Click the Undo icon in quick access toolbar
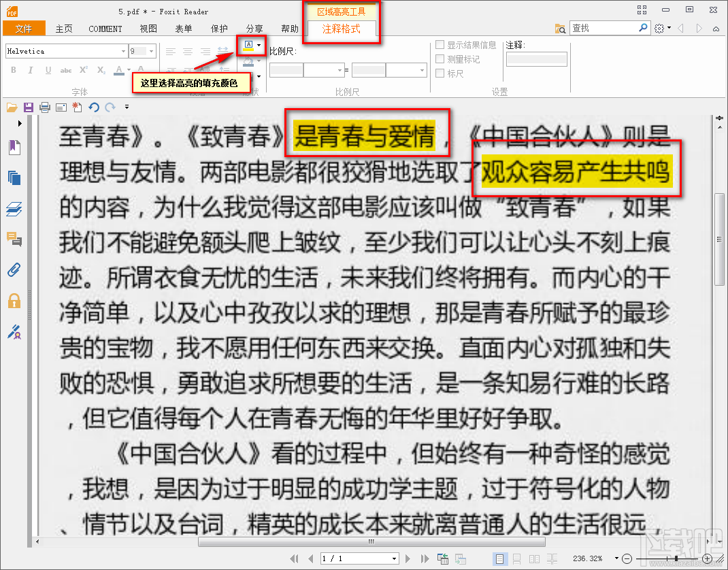Screen dimensions: 728x570 [x=95, y=107]
